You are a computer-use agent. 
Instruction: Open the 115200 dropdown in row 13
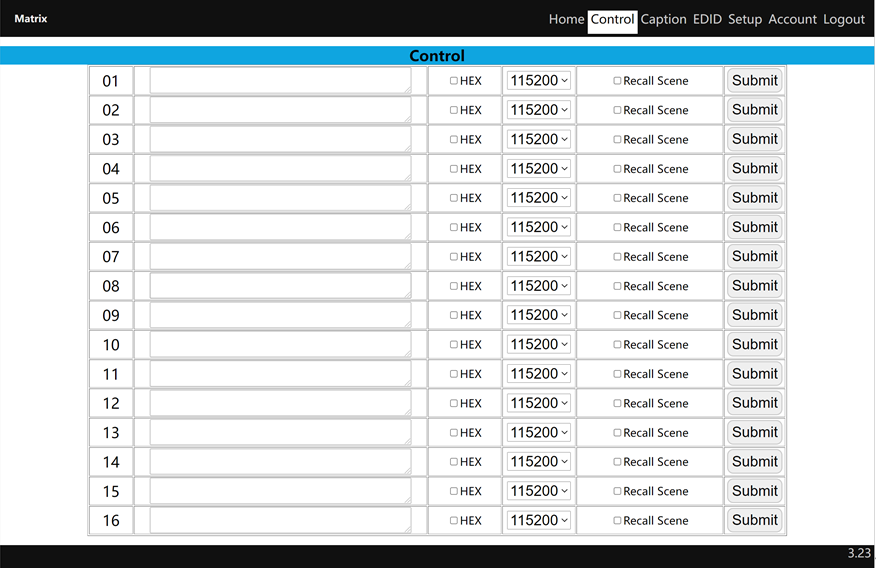click(x=539, y=433)
